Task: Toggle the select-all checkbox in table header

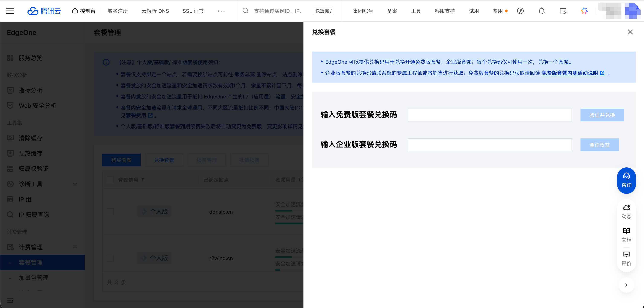Action: click(110, 180)
